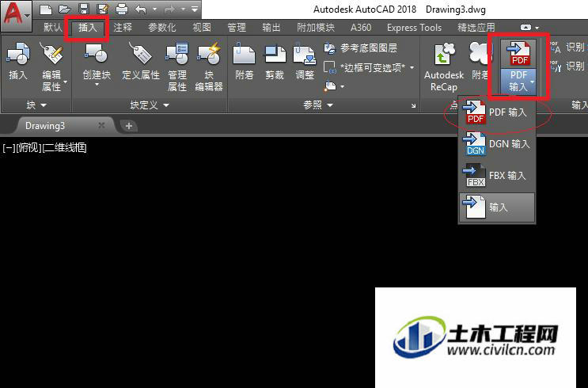Switch to the 默认 ribbon tab
This screenshot has height=388, width=588.
pos(52,28)
